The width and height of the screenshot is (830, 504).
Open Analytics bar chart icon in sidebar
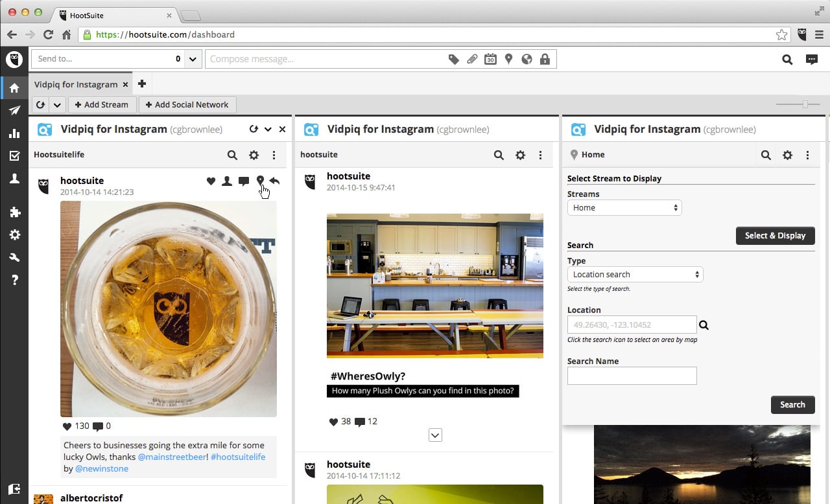[14, 133]
